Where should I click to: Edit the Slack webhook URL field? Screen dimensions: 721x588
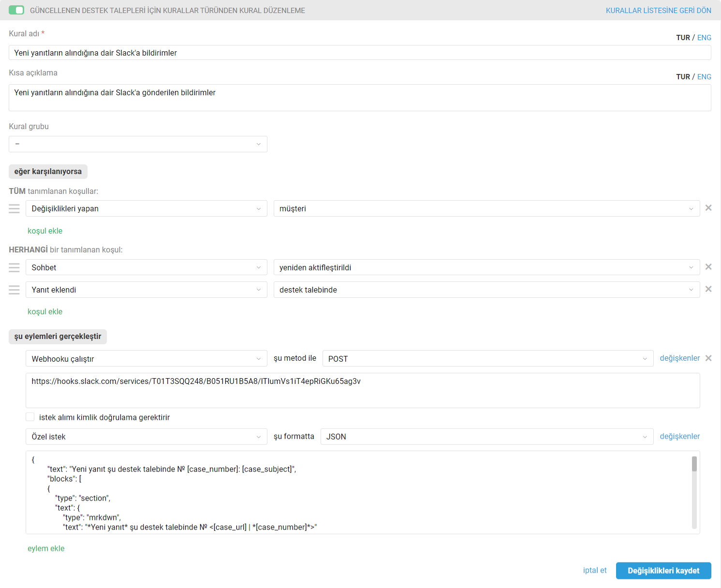pyautogui.click(x=363, y=390)
